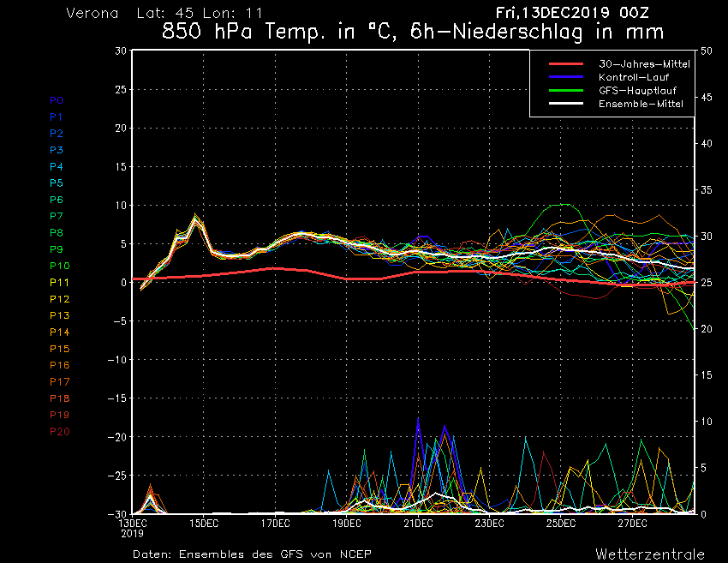Select the P3 ensemble member label
This screenshot has height=563, width=728.
pos(57,150)
